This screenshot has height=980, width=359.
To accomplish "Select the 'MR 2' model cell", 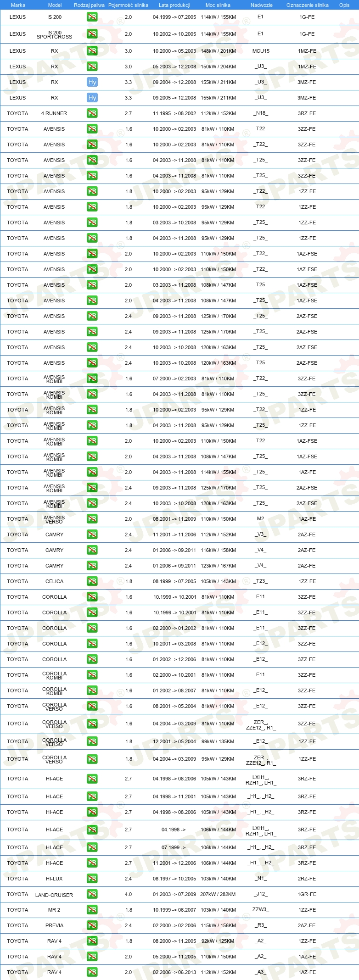I will click(54, 910).
